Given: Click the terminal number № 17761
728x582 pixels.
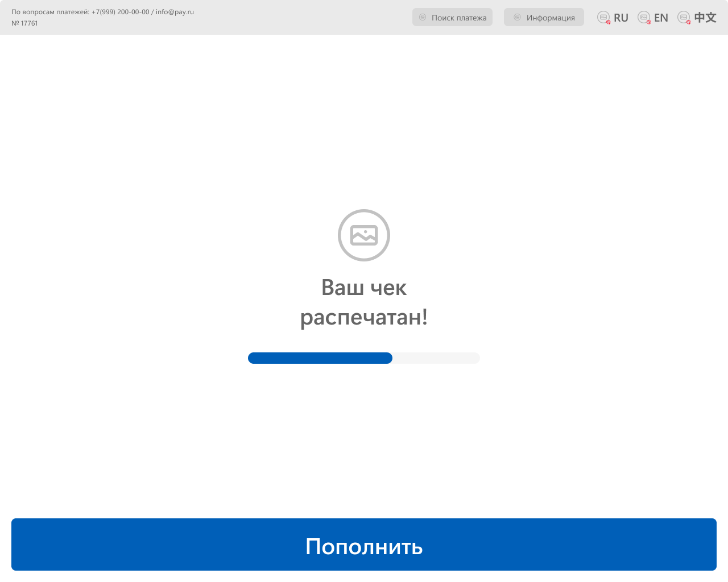Looking at the screenshot, I should click(25, 23).
